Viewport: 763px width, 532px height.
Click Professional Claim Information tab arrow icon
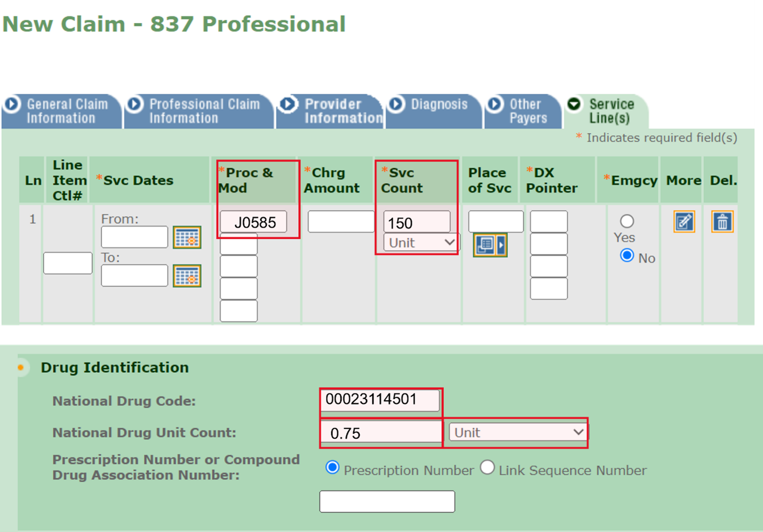135,103
